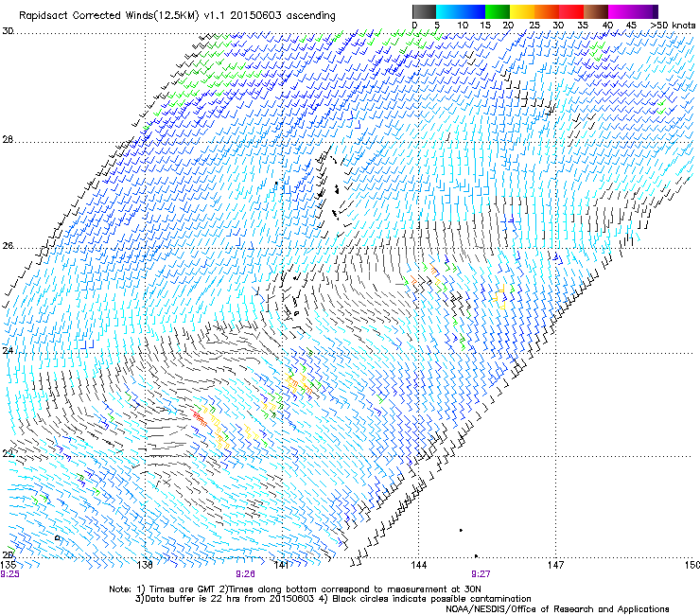Click legend tick label '40'
This screenshot has width=700, height=615.
[607, 26]
